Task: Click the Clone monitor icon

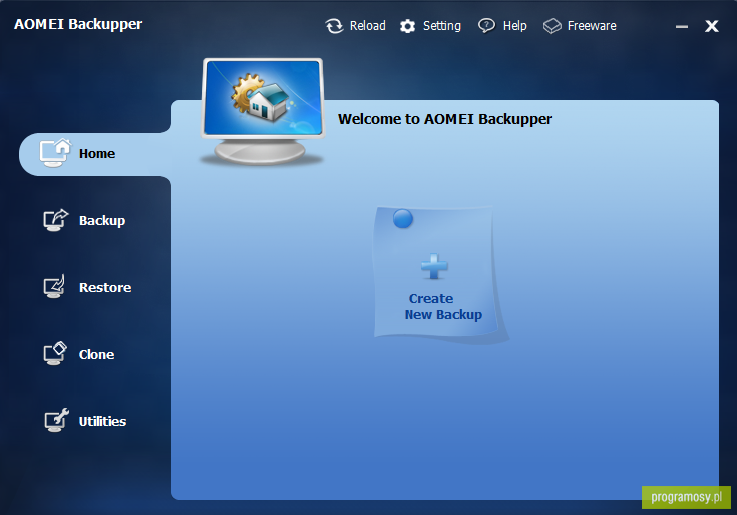Action: [x=55, y=353]
